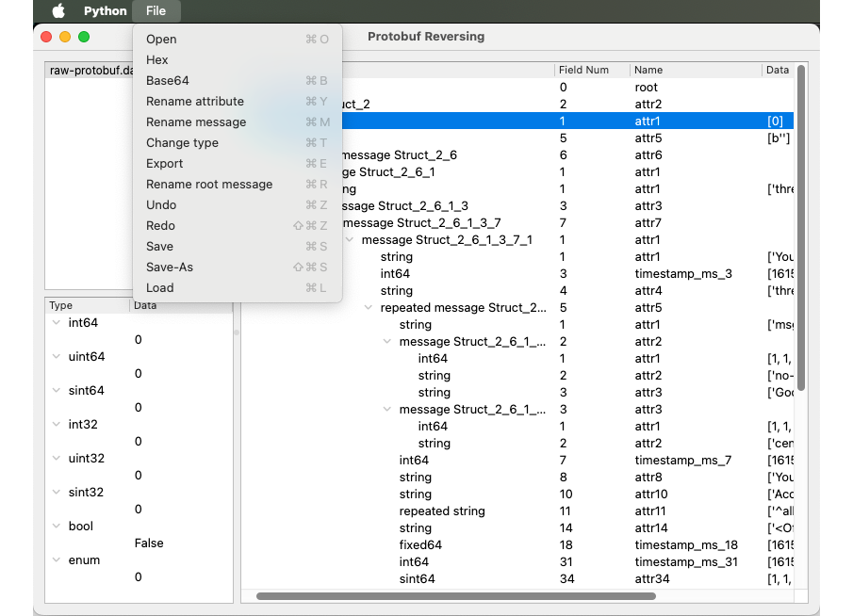Close the File menu in menu bar
Viewport: 853px width, 616px height.
coord(156,11)
